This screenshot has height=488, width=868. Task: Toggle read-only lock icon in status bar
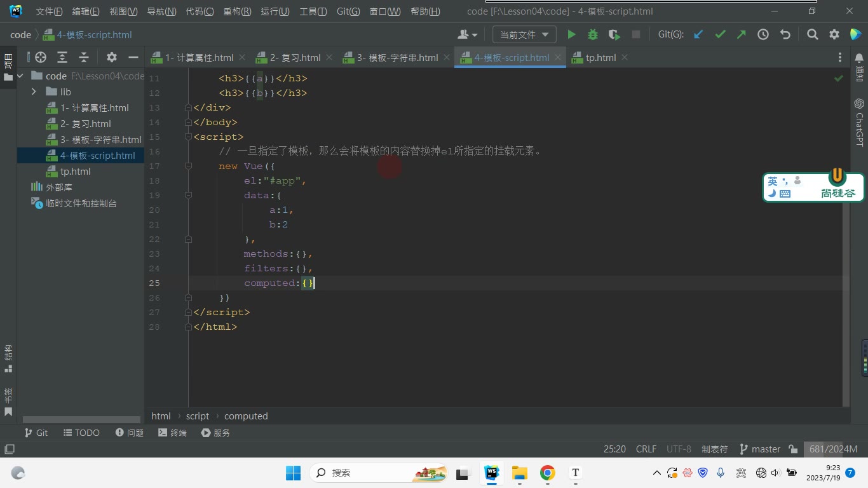793,449
